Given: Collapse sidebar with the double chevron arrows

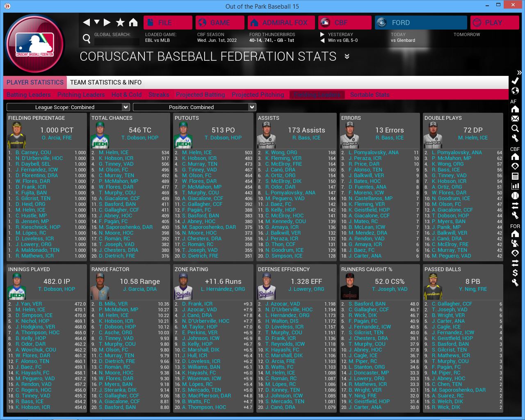Looking at the screenshot, I should tap(519, 73).
